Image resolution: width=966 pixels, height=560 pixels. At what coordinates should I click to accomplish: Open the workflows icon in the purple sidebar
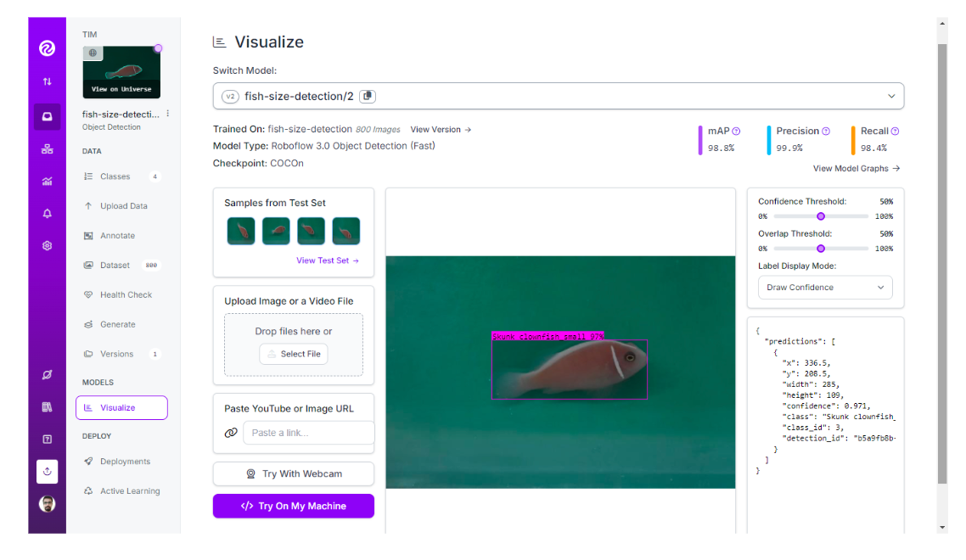click(x=47, y=149)
